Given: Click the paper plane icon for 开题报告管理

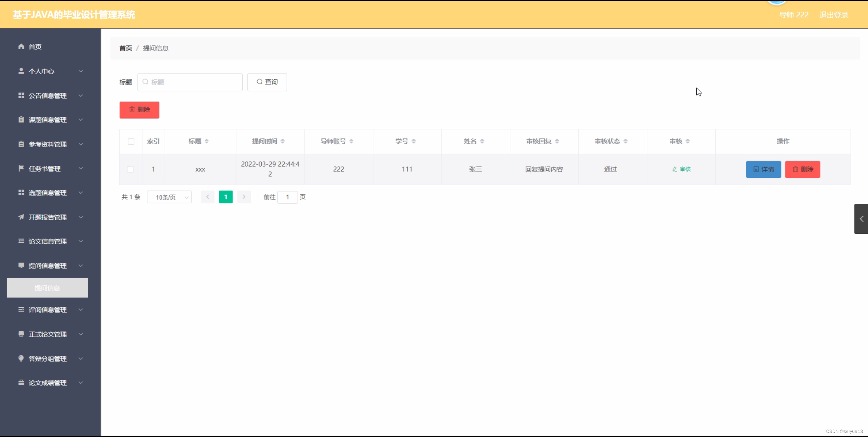Looking at the screenshot, I should click(21, 217).
